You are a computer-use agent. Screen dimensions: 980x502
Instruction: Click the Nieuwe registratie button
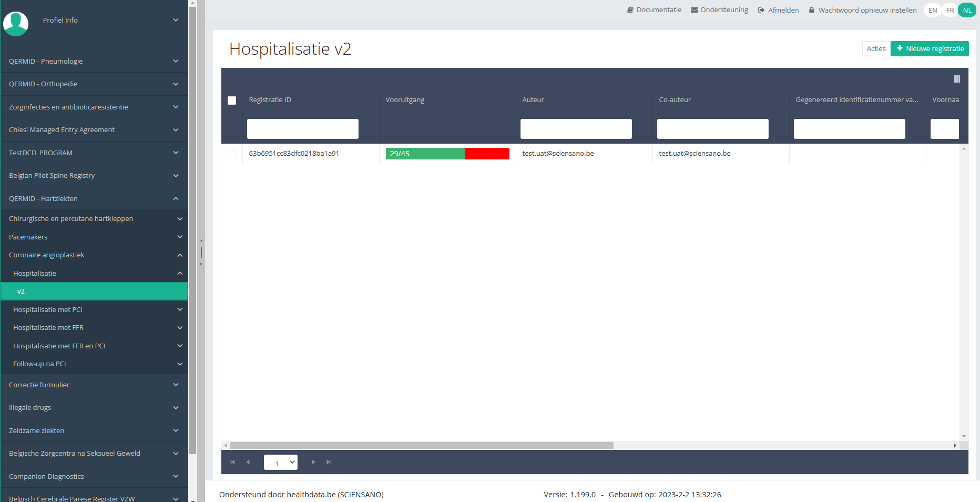coord(930,49)
